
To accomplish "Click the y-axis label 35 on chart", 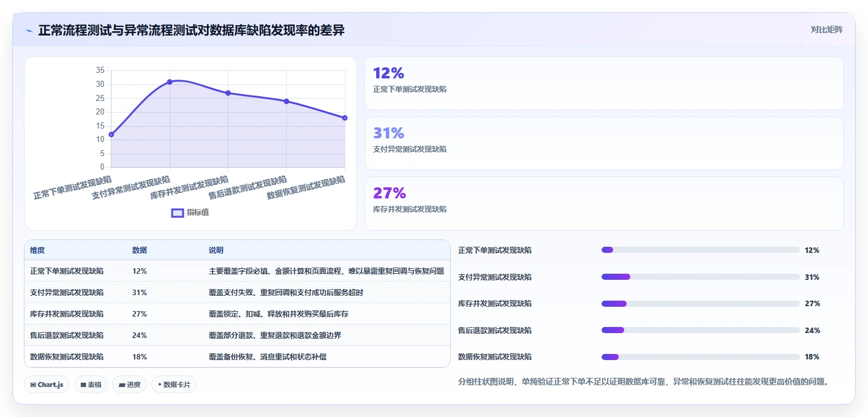I will [x=100, y=70].
